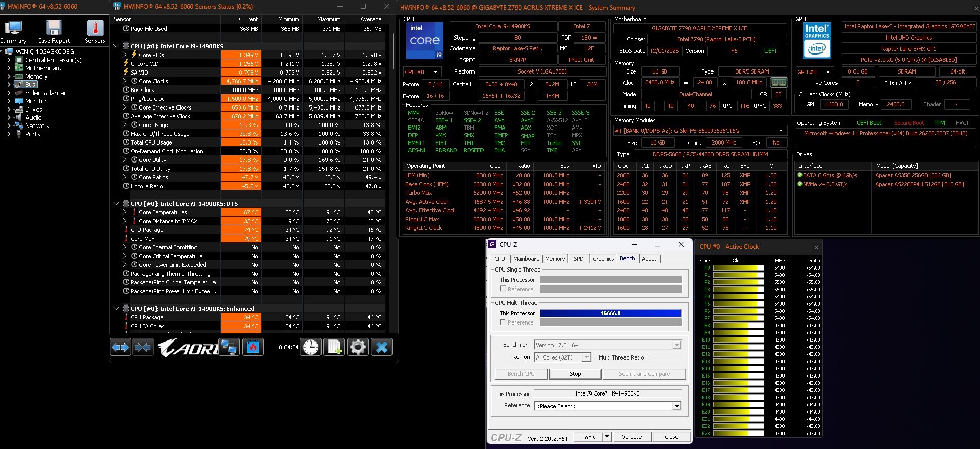Switch to the About tab in CPU-Z
The image size is (980, 449).
[x=649, y=259]
